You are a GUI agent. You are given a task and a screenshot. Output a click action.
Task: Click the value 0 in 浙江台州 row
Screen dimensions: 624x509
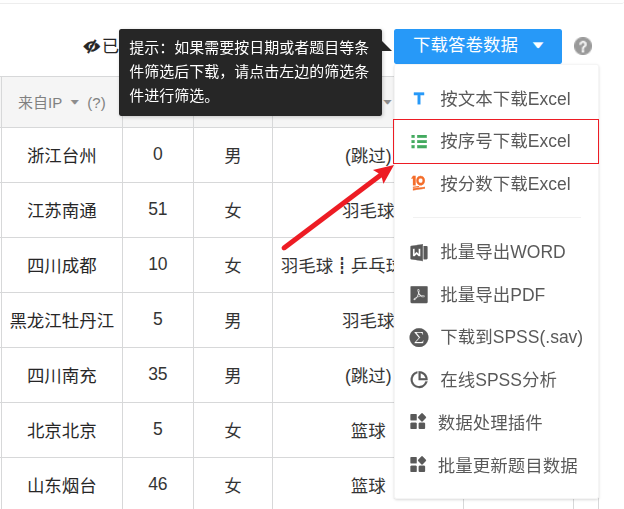tap(158, 154)
